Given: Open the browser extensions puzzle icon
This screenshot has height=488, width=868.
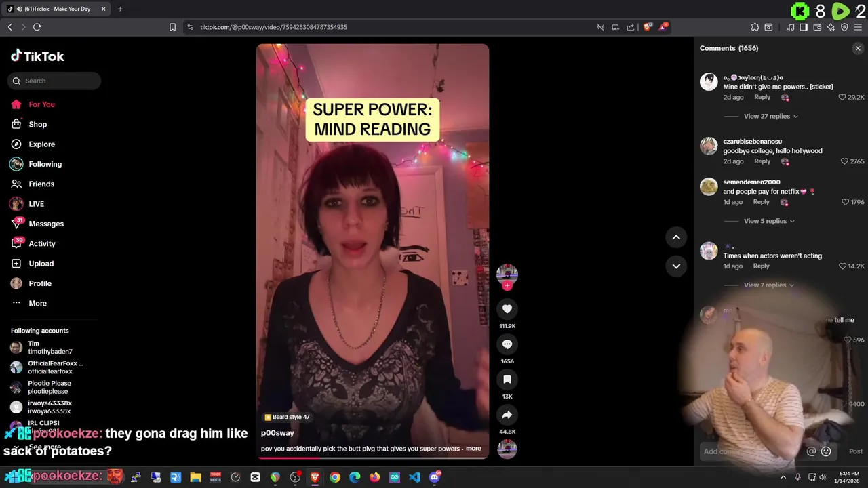Looking at the screenshot, I should point(755,27).
